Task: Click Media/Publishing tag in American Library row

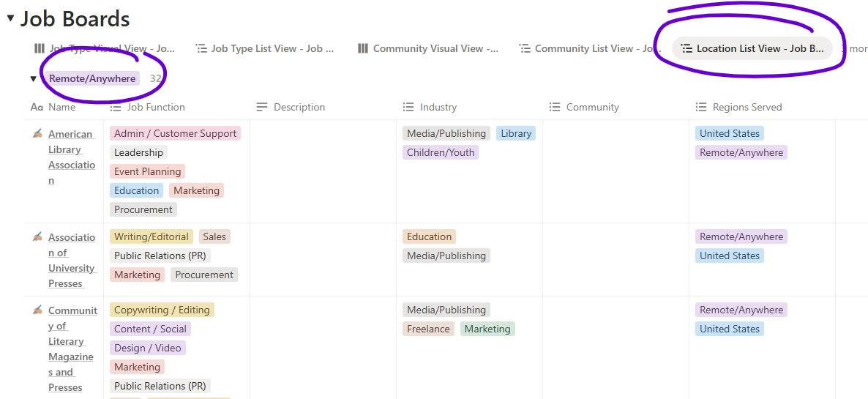Action: (446, 133)
